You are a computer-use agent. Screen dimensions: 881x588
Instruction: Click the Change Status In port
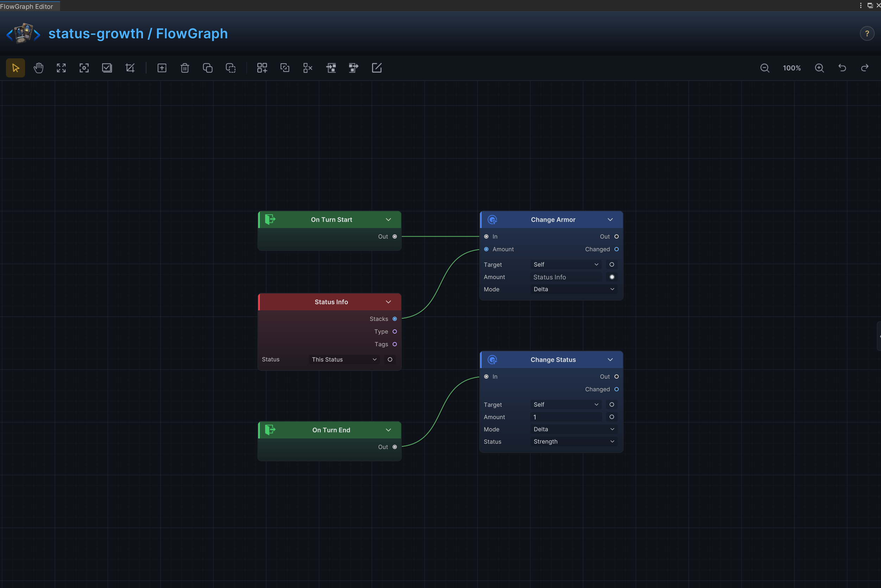tap(486, 377)
